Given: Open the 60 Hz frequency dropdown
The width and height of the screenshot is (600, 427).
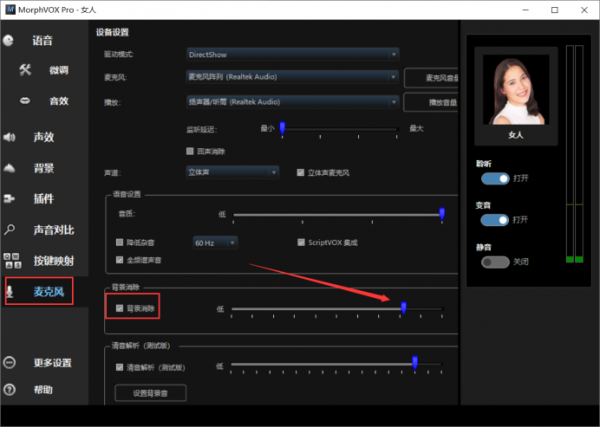Looking at the screenshot, I should 215,243.
